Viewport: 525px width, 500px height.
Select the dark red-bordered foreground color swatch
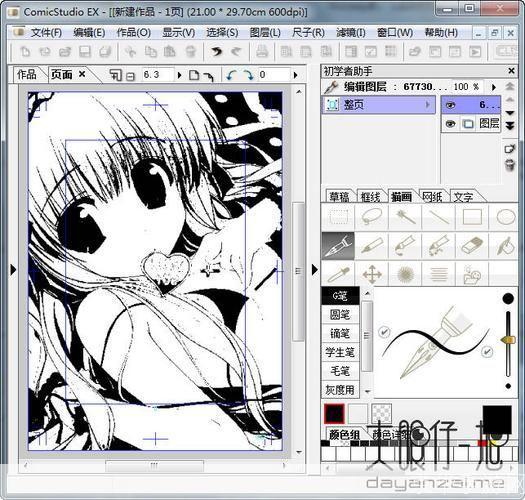[x=334, y=414]
